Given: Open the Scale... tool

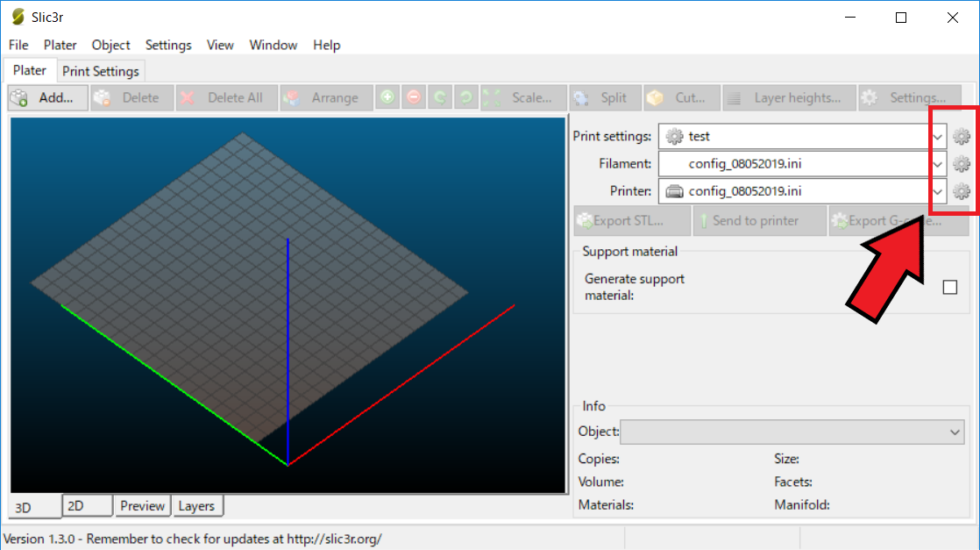Looking at the screenshot, I should pos(524,97).
